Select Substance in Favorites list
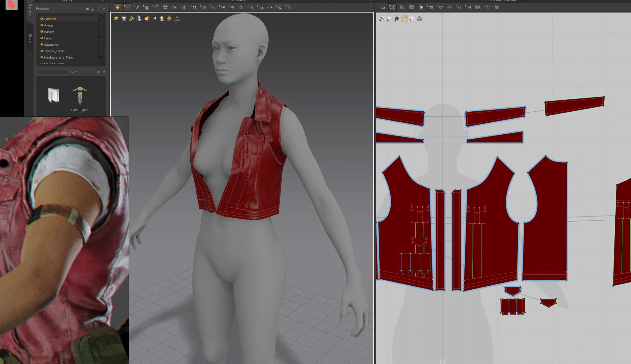Image resolution: width=631 pixels, height=364 pixels. coord(69,45)
